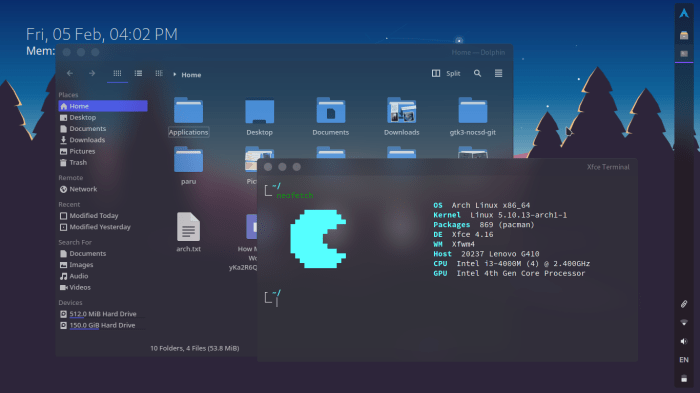Open the Wi-Fi network tray icon
The width and height of the screenshot is (700, 393).
[684, 322]
